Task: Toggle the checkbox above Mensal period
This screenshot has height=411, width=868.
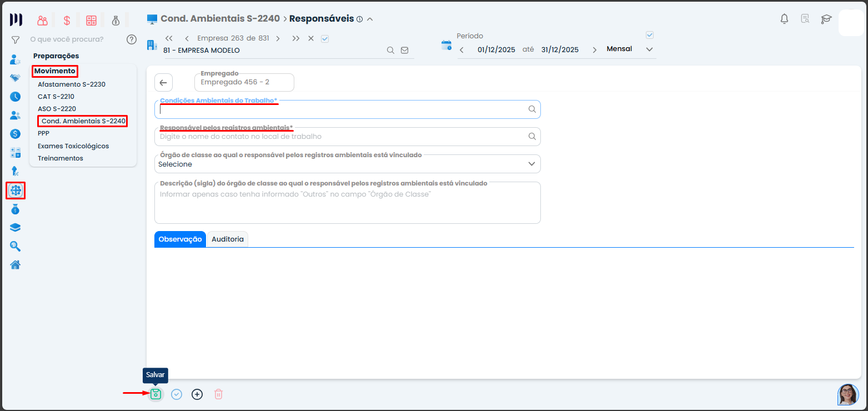Action: pyautogui.click(x=650, y=35)
